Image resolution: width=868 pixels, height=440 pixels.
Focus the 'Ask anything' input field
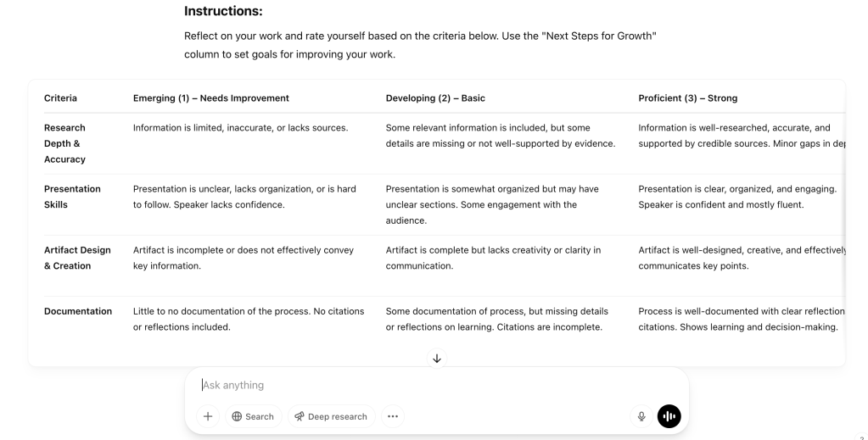[x=407, y=385]
